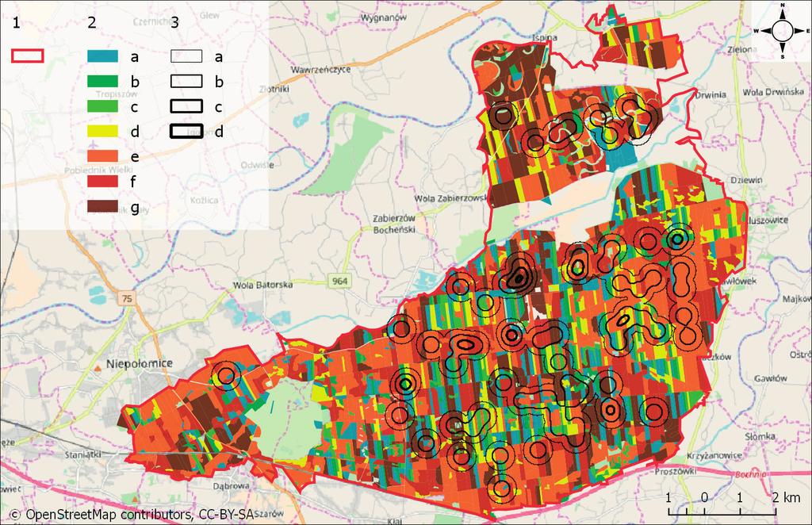Select the light green legend swatch c
This screenshot has height=525, width=812.
pyautogui.click(x=102, y=106)
